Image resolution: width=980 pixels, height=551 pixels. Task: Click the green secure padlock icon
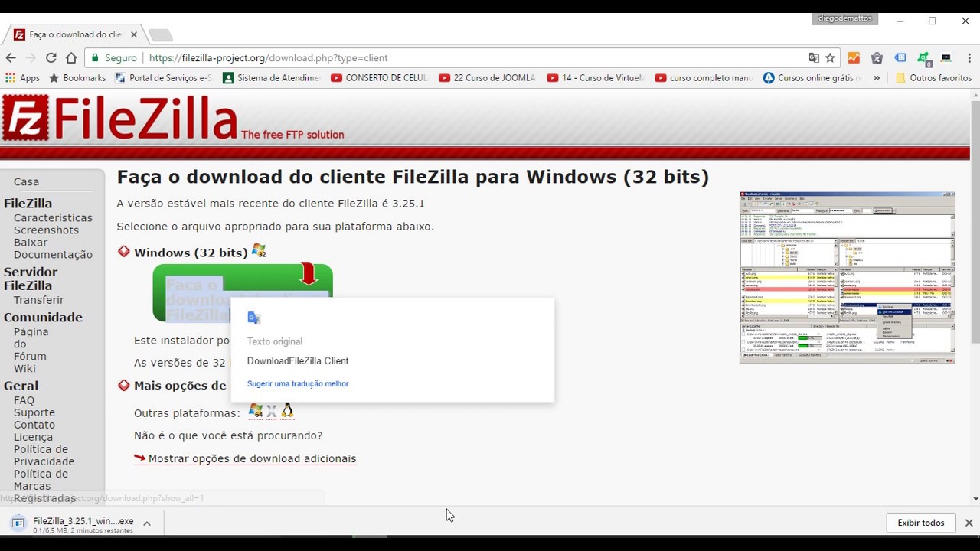point(95,57)
